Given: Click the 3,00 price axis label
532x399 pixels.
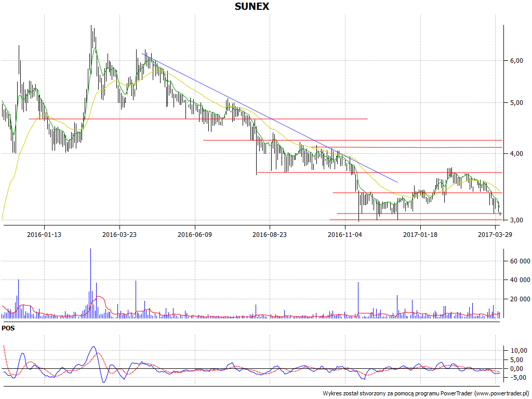Looking at the screenshot, I should [x=516, y=220].
